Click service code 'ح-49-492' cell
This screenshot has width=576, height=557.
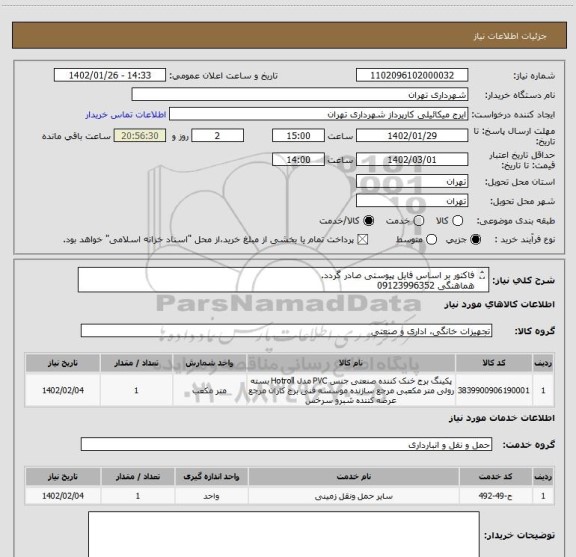(495, 496)
